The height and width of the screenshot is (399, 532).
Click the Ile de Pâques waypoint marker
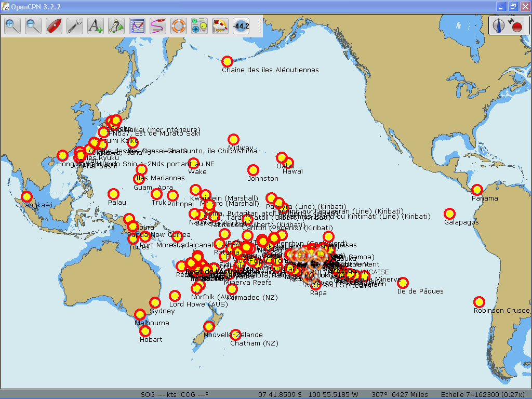[403, 283]
